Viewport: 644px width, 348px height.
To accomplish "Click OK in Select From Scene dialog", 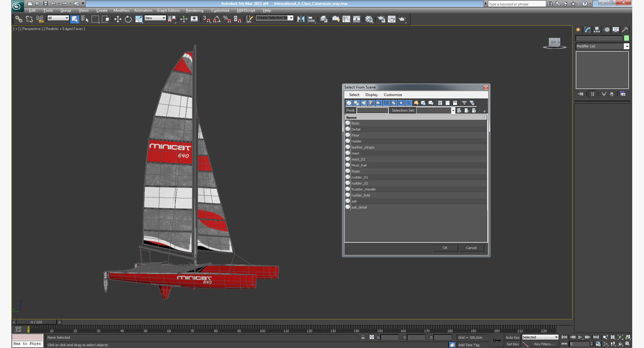I will click(445, 248).
